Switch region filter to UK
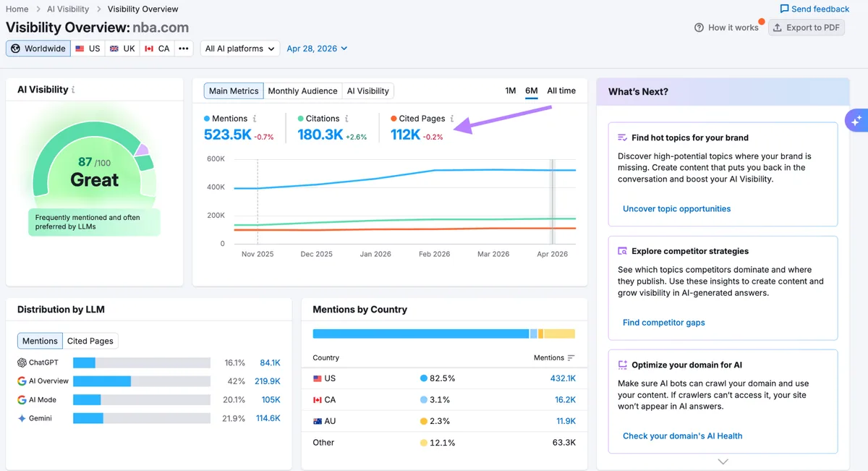 pos(122,48)
